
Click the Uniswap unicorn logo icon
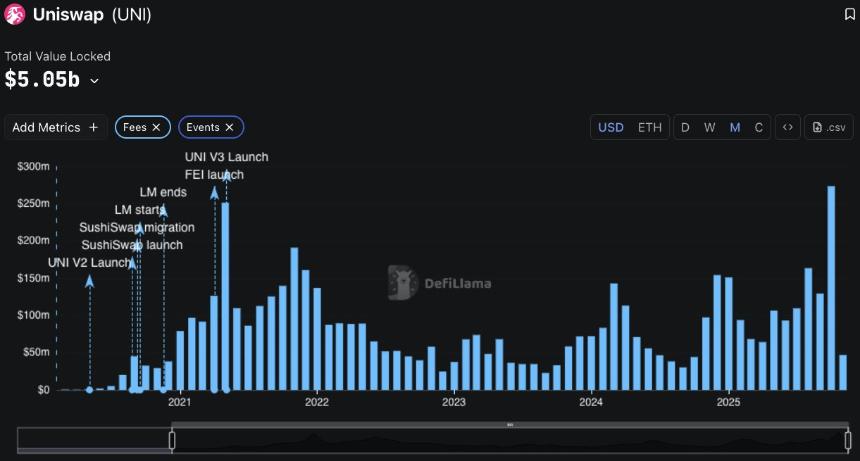[x=15, y=15]
